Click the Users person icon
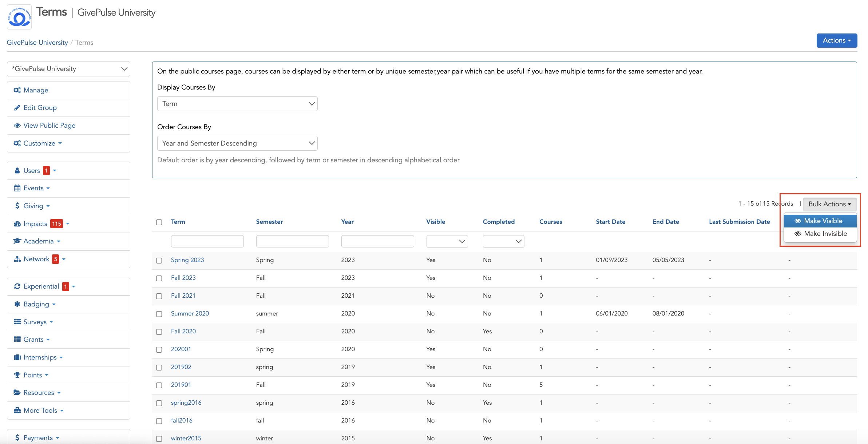Screen dimensions: 868x444 pos(17,170)
